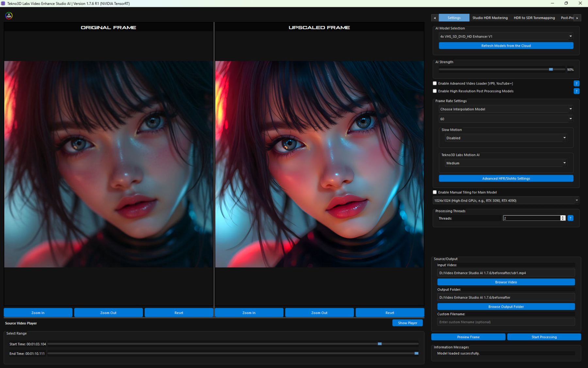The image size is (588, 368).
Task: Open Tekno3D Labs Motion AI Medium dropdown
Action: click(506, 163)
